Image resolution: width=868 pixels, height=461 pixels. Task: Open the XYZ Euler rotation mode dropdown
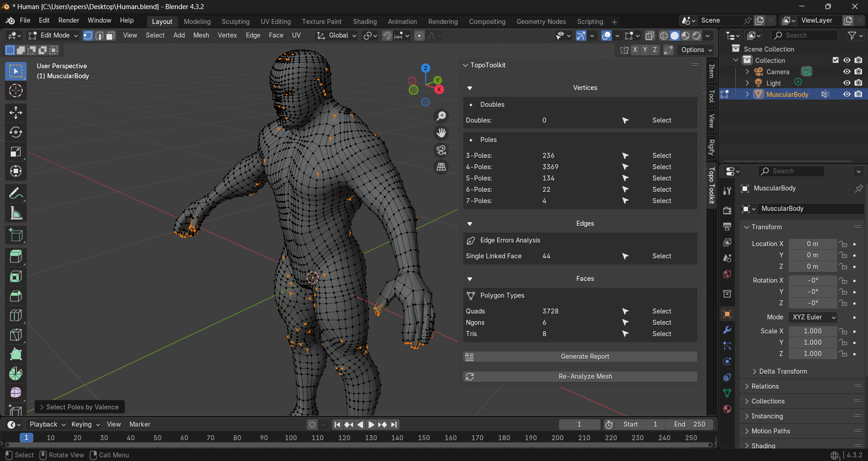[813, 317]
